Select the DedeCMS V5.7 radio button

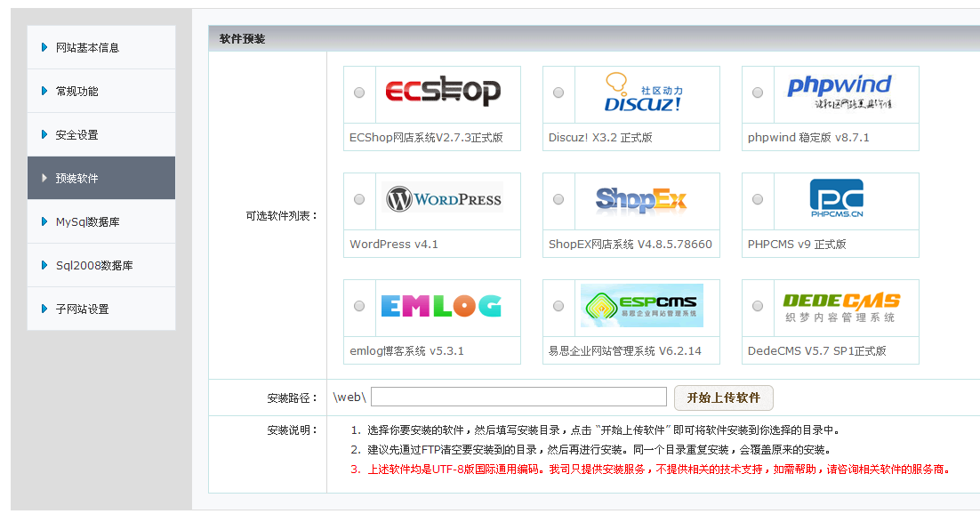(x=757, y=306)
